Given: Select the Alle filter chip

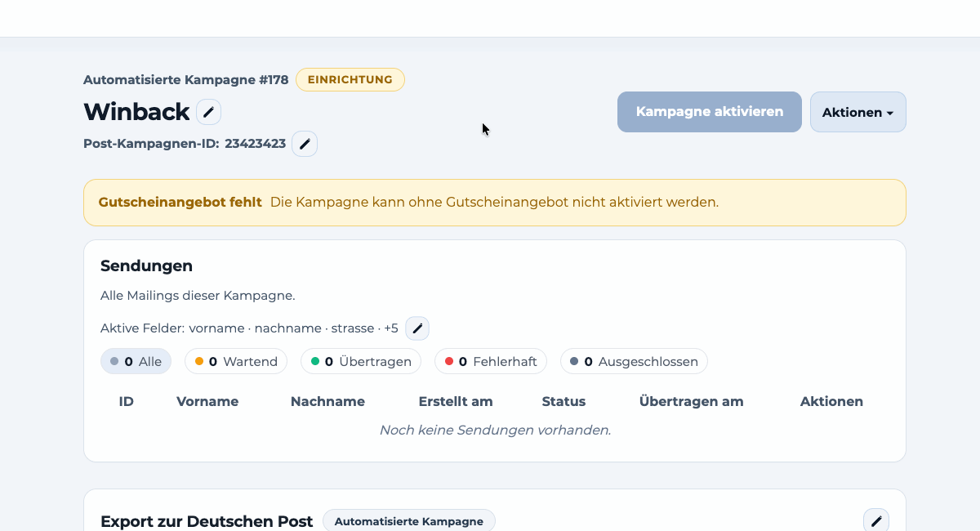Looking at the screenshot, I should click(x=136, y=361).
